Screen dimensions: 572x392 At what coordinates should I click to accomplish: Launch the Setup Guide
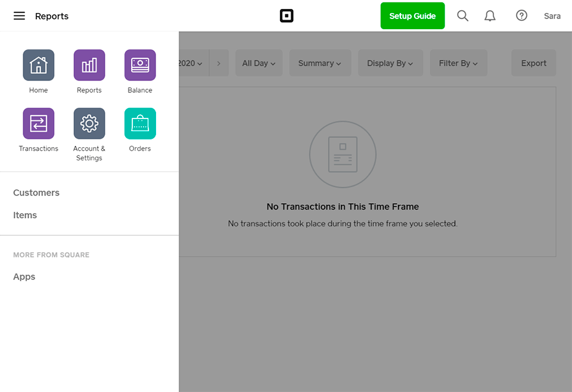(x=412, y=15)
